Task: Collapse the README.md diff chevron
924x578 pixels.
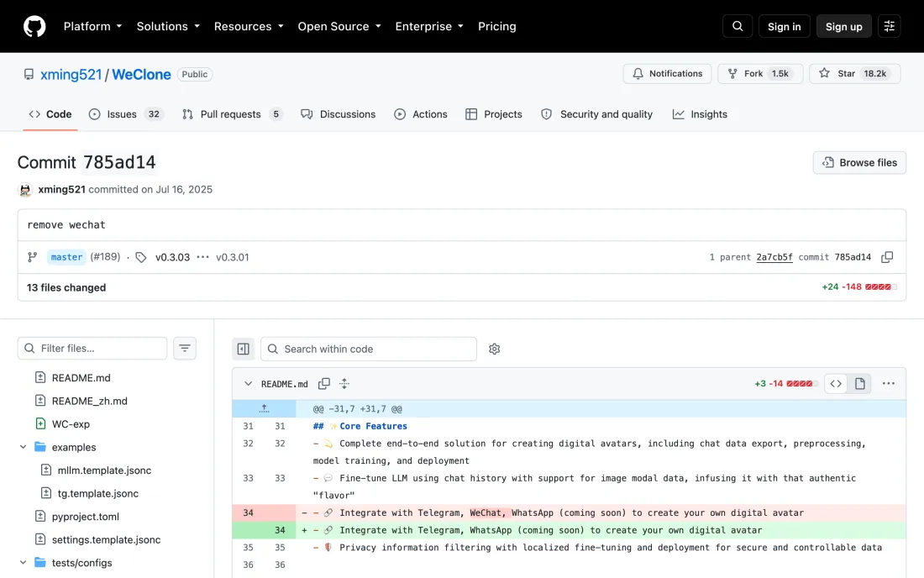Action: point(248,384)
